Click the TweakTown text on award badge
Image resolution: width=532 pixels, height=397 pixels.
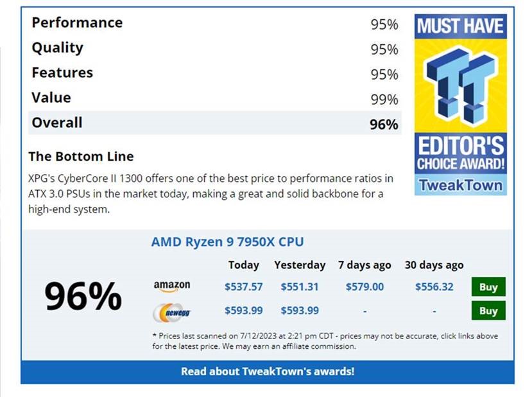coord(460,186)
